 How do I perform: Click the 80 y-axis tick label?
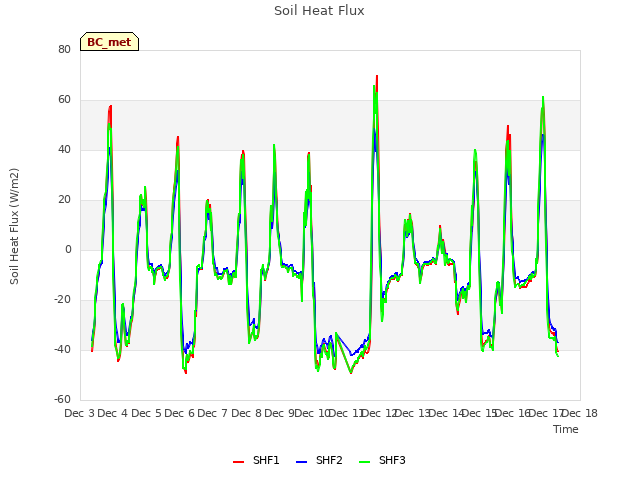(x=64, y=49)
